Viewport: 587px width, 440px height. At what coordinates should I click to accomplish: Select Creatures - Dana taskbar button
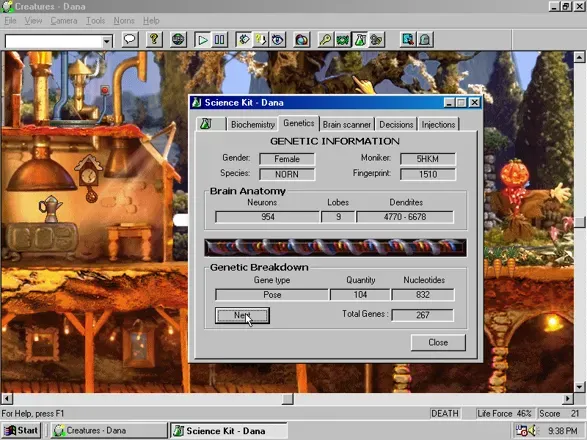(109, 431)
